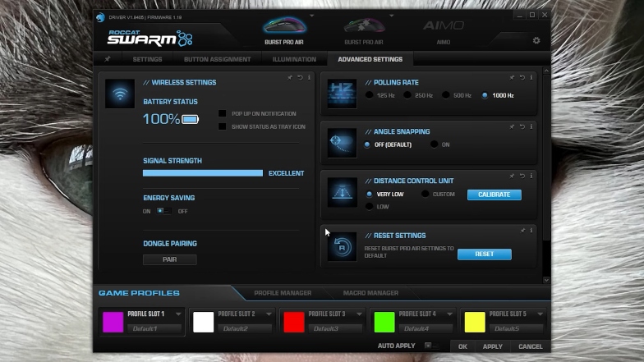
Task: Switch to Button Assignment tab
Action: tap(217, 59)
